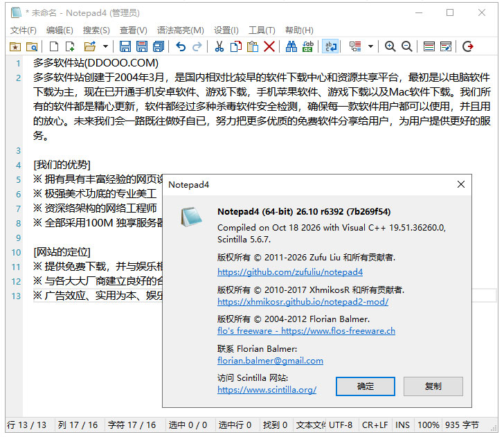Click the 文本文件 scheme status bar field
Viewport: 504px width, 437px height.
[x=310, y=425]
